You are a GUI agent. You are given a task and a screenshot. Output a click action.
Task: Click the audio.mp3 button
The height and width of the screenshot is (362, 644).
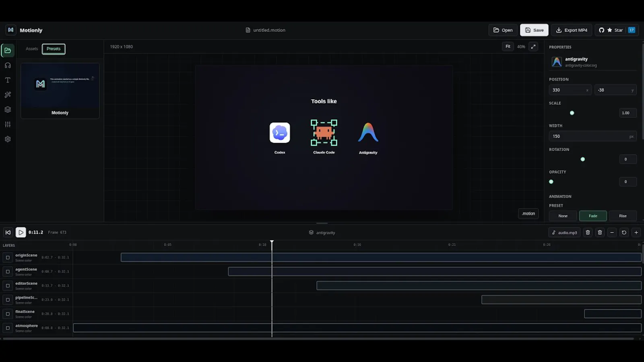coord(564,232)
